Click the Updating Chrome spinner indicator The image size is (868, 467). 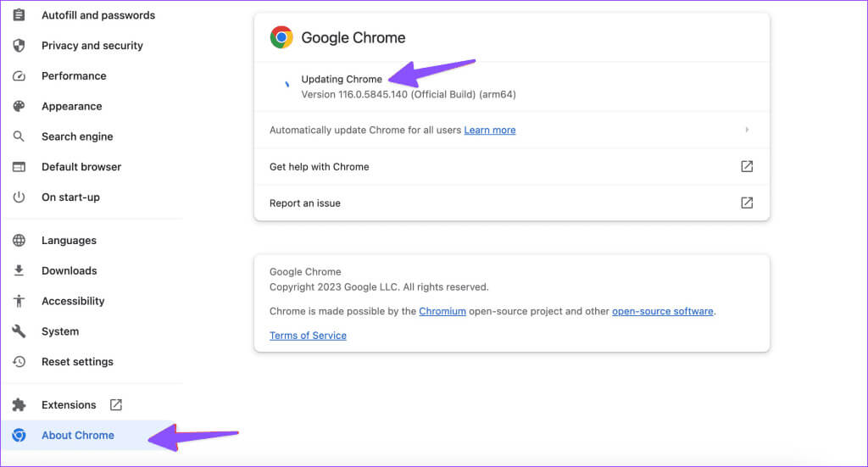[x=287, y=84]
